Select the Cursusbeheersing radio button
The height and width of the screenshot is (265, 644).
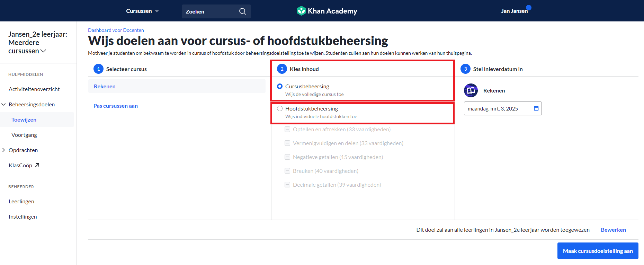[x=280, y=86]
